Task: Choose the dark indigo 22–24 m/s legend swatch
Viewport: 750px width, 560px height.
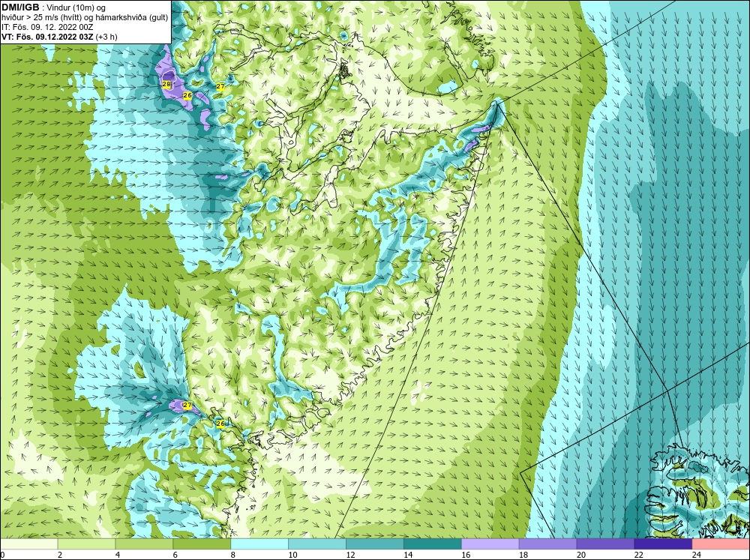Action: point(663,544)
